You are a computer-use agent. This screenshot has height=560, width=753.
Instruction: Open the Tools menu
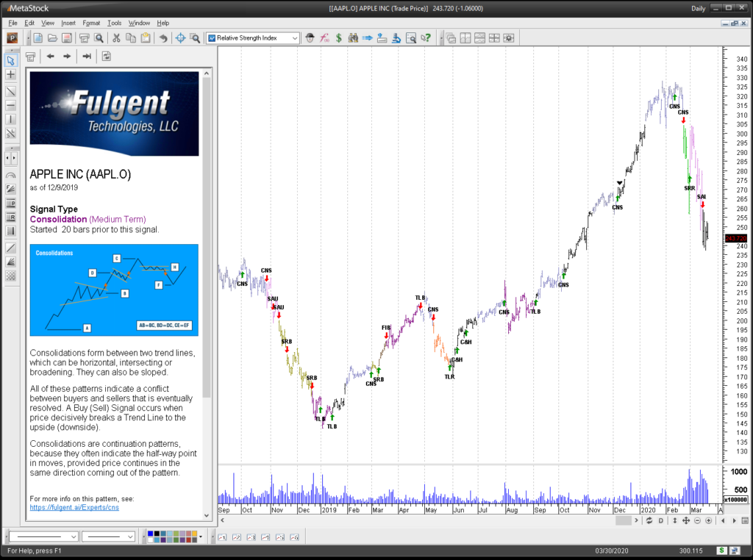pos(114,23)
